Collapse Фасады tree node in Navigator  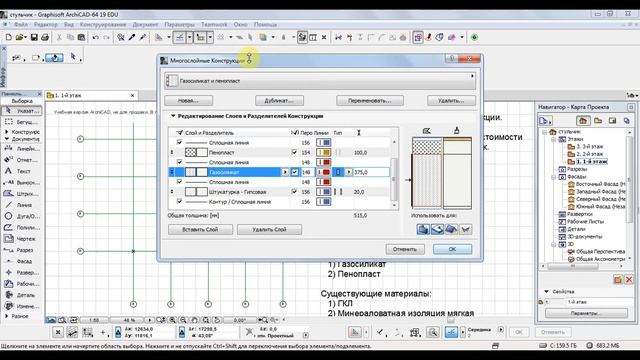[x=554, y=177]
